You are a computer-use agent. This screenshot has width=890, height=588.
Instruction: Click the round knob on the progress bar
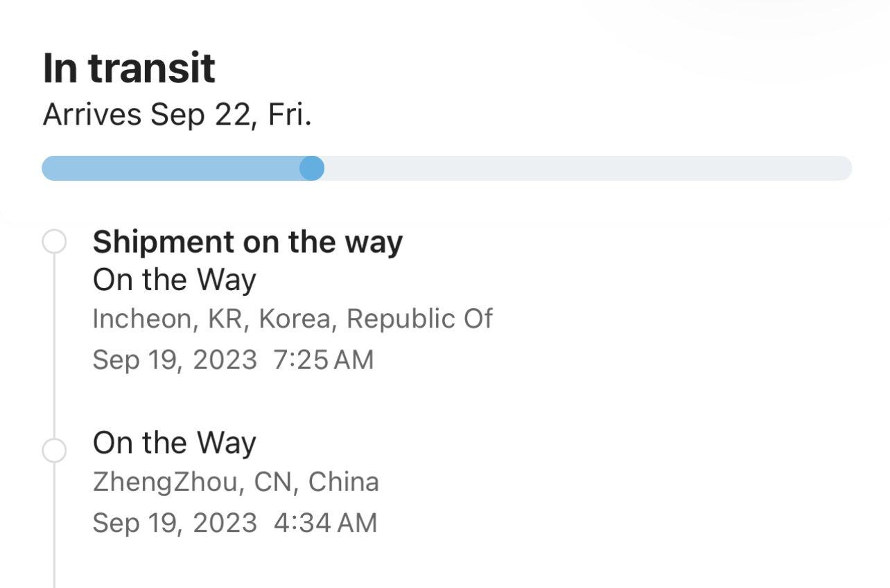click(x=312, y=168)
